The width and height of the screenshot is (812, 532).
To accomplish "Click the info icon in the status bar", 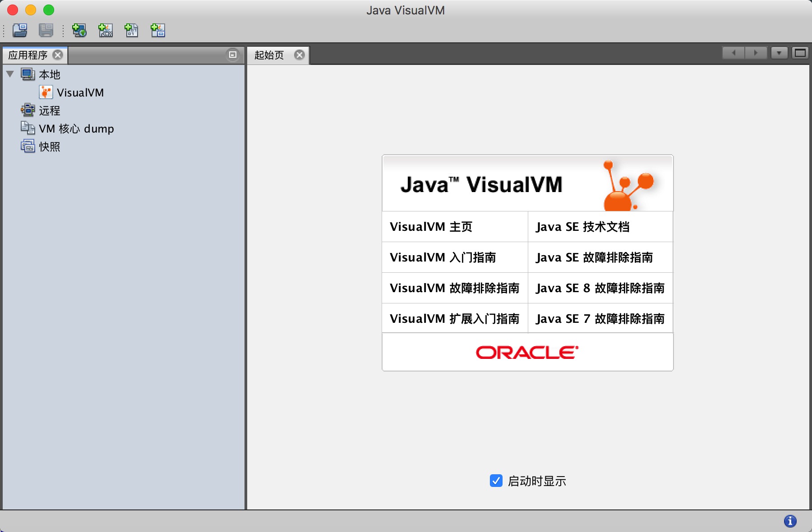I will 790,521.
